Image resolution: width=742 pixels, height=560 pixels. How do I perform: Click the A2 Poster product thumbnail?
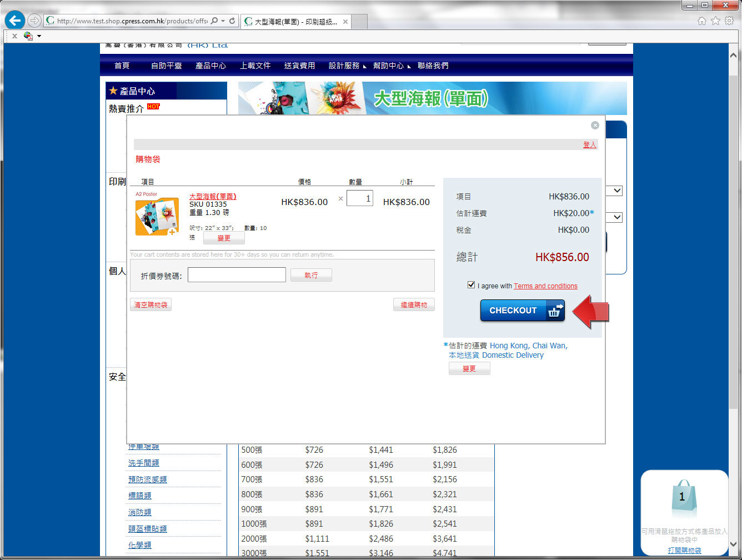(x=157, y=216)
